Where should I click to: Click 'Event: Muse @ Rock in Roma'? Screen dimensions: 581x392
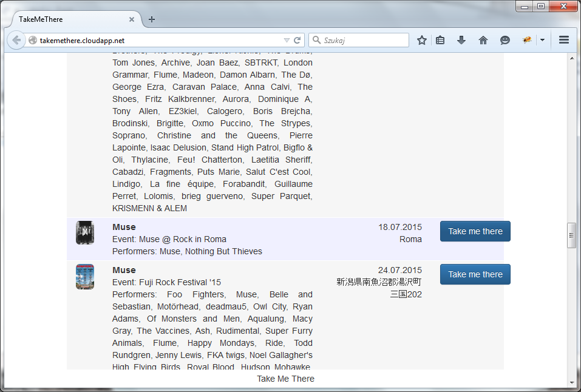click(169, 239)
